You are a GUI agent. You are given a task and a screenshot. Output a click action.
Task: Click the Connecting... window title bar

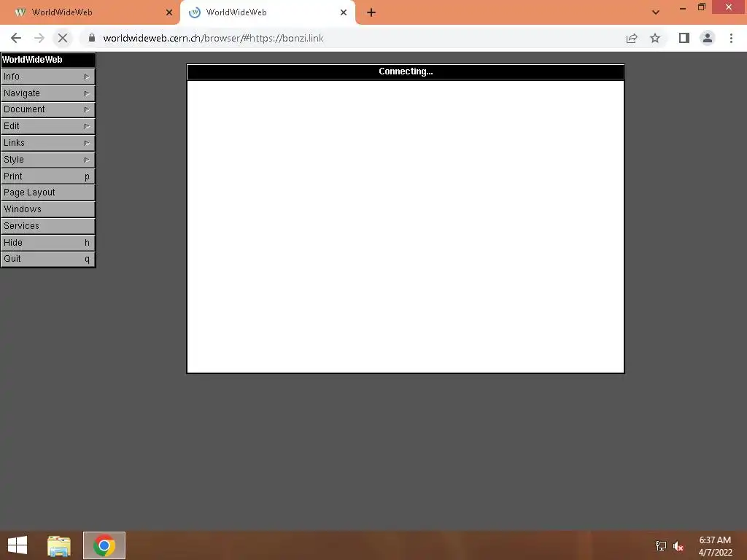click(x=406, y=71)
